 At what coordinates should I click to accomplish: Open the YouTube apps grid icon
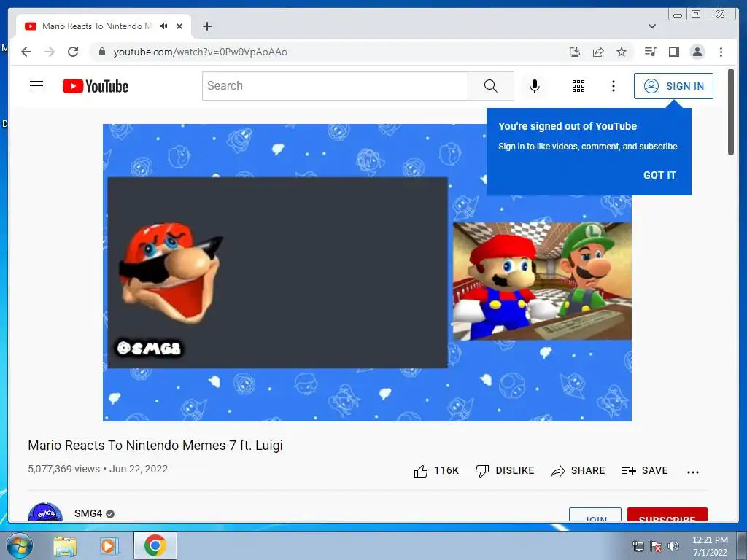578,86
